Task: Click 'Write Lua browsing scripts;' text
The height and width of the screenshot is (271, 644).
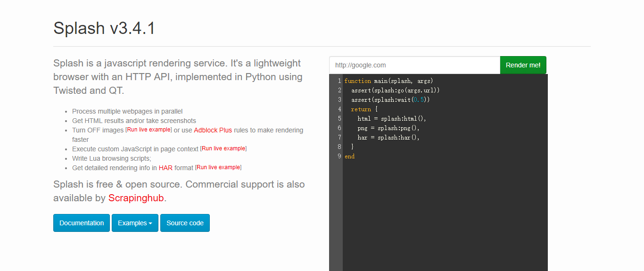Action: tap(112, 158)
